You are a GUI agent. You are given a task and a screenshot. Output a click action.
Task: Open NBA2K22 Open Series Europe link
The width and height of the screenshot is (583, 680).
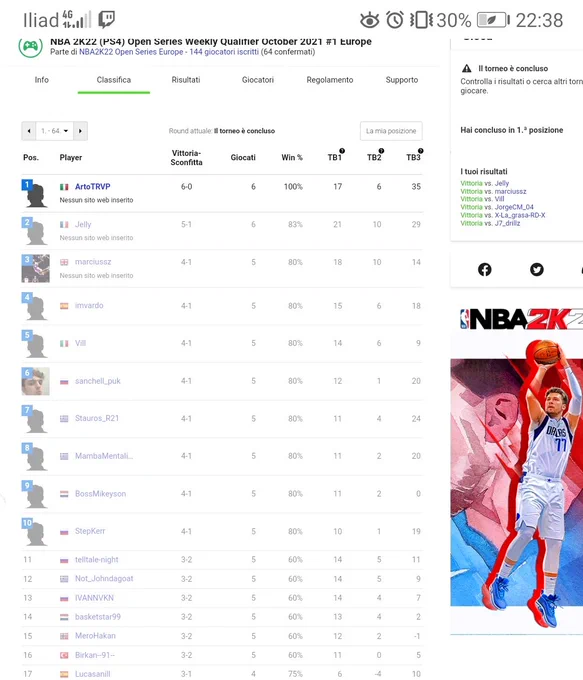131,52
